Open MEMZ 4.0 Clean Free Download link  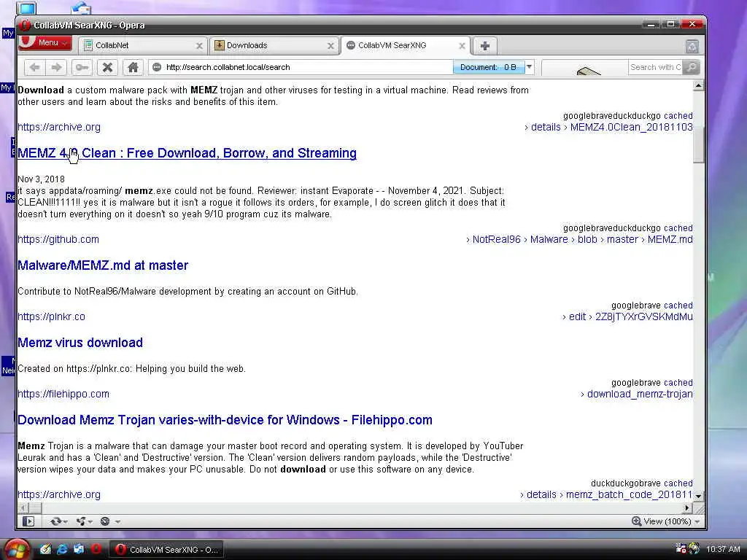(x=187, y=153)
